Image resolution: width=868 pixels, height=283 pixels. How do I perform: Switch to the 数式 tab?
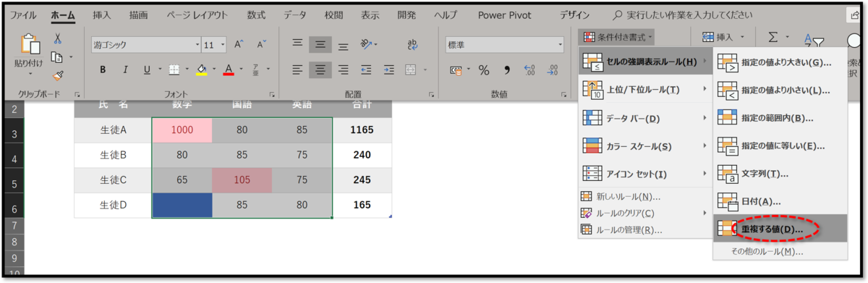[x=256, y=14]
